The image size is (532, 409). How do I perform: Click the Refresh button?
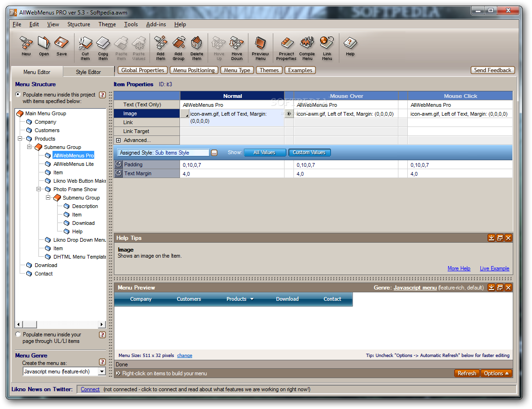(x=467, y=373)
